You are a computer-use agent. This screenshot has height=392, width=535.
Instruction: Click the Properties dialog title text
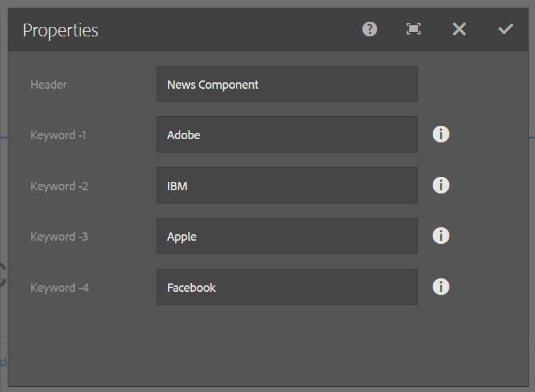[x=61, y=30]
